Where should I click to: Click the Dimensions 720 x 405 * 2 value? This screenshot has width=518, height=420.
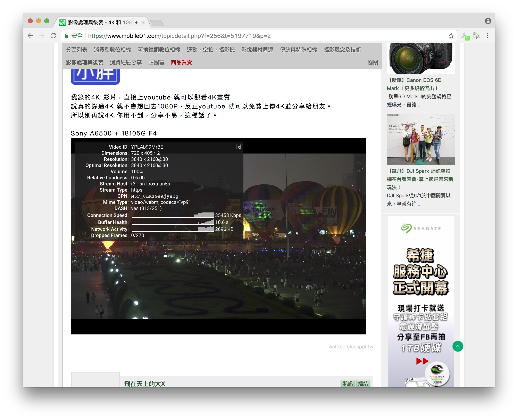tap(145, 153)
